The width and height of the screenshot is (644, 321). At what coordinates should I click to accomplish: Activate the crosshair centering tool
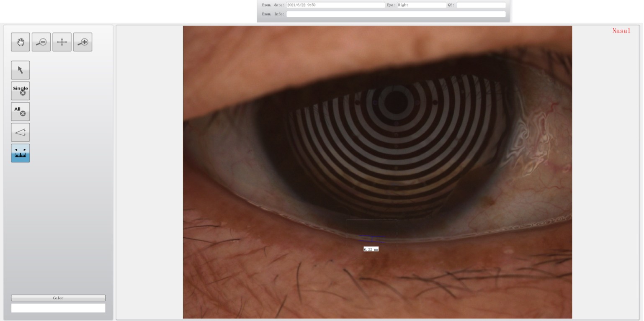click(x=62, y=42)
